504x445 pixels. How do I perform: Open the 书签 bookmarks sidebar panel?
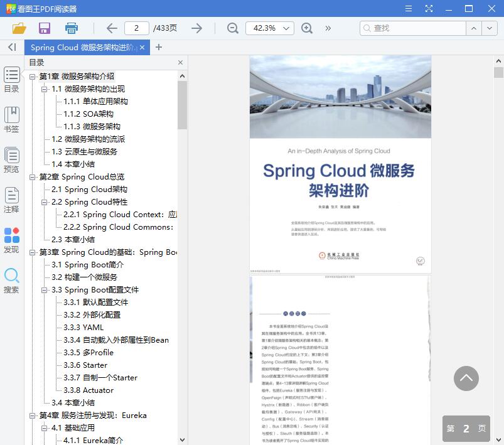coord(11,120)
